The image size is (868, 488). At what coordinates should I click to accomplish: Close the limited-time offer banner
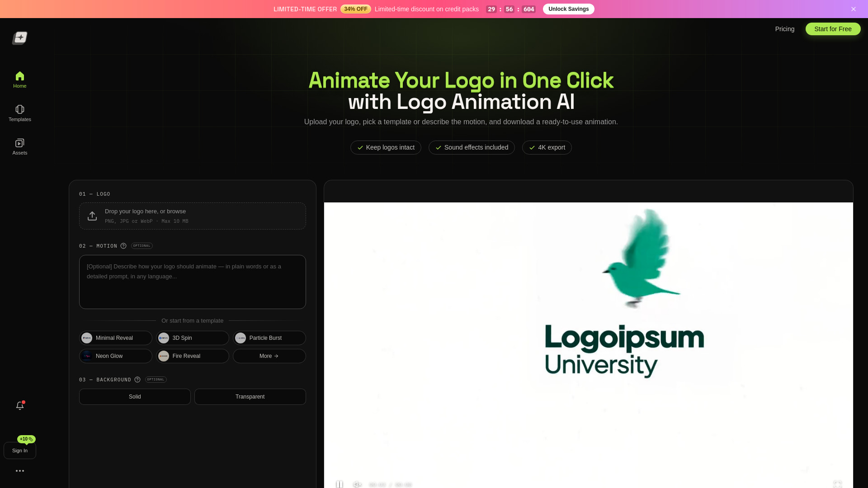[x=854, y=9]
